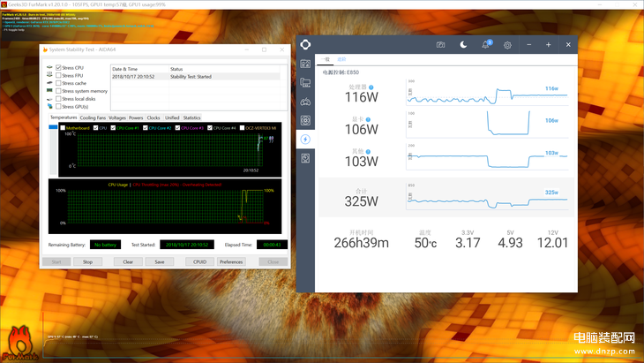Screen dimensions: 644x363
Task: Click the 325W total power reading
Action: (x=362, y=201)
